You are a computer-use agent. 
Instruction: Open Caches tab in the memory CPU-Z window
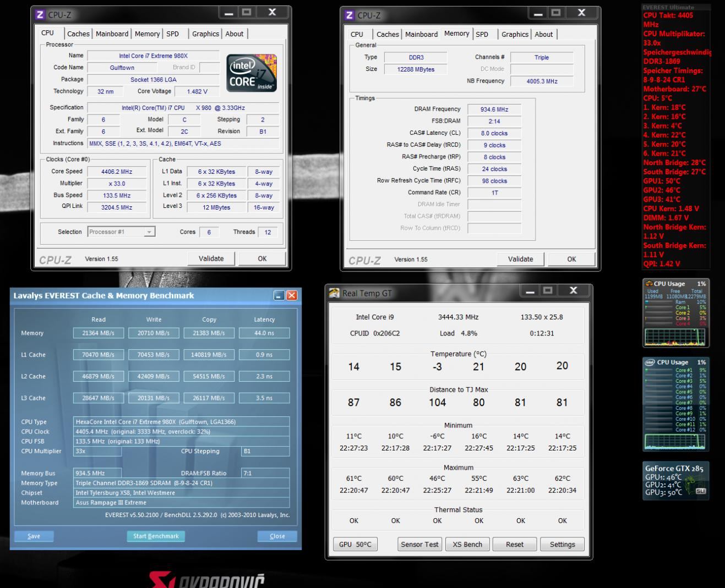point(388,34)
